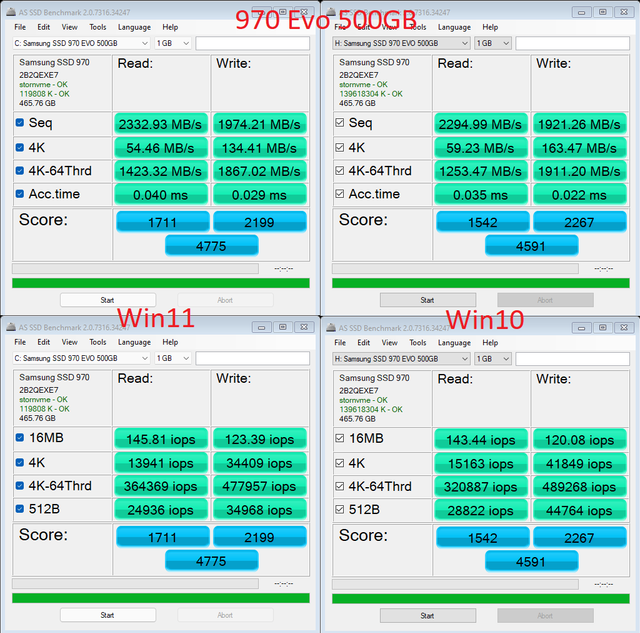Minimize the C: drive 16MB window
The height and width of the screenshot is (633, 640).
262,327
